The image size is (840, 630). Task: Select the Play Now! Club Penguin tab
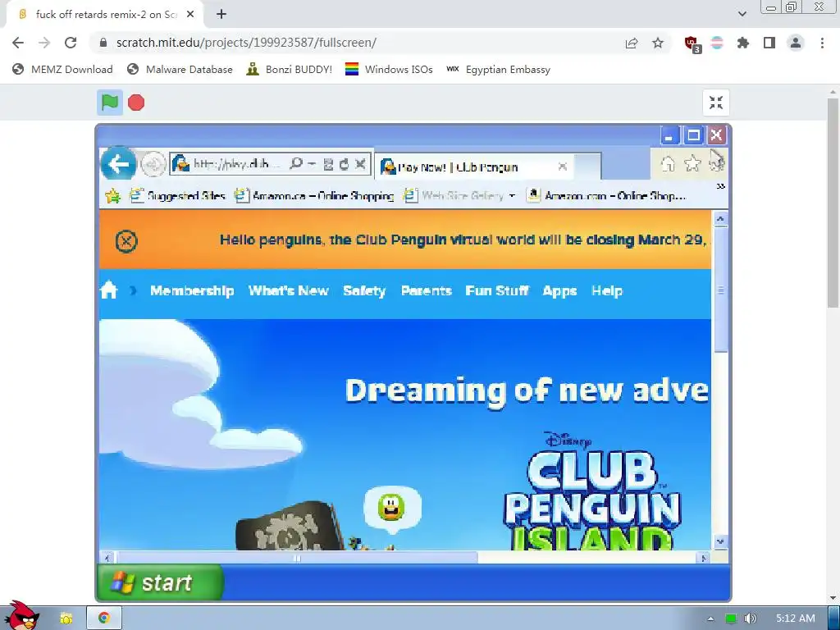click(x=475, y=167)
